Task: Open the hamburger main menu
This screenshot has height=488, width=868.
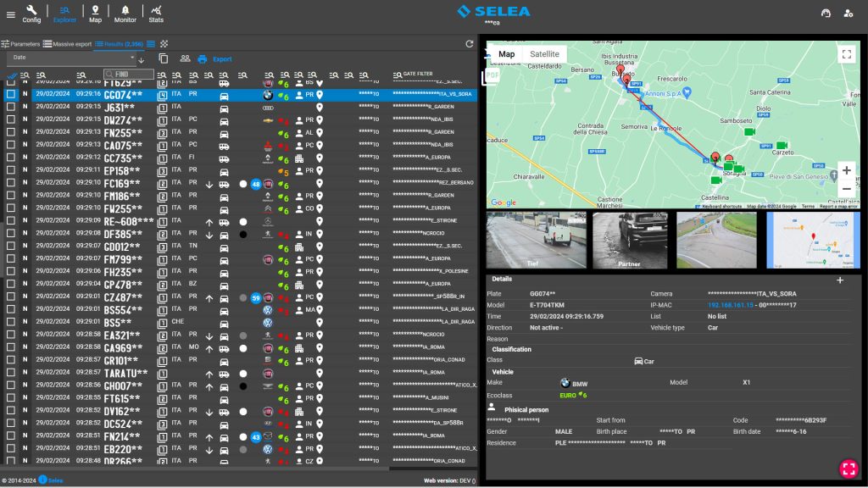Action: coord(10,14)
